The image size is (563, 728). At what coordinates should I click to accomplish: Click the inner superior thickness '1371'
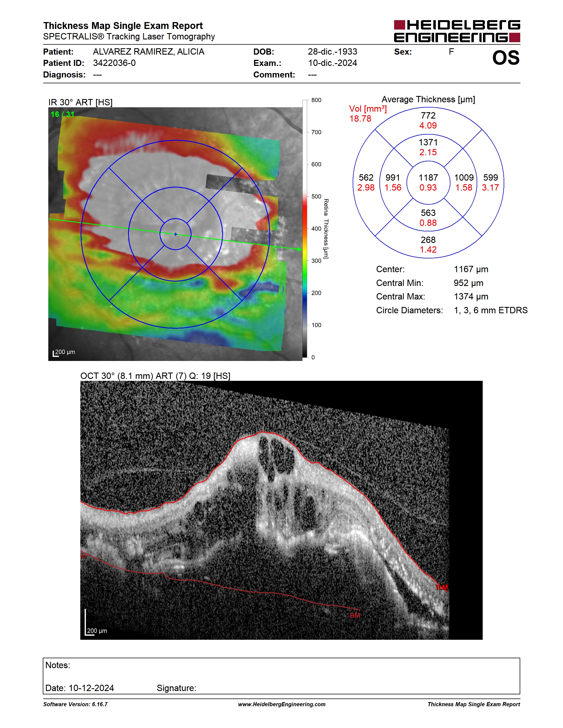tap(428, 142)
